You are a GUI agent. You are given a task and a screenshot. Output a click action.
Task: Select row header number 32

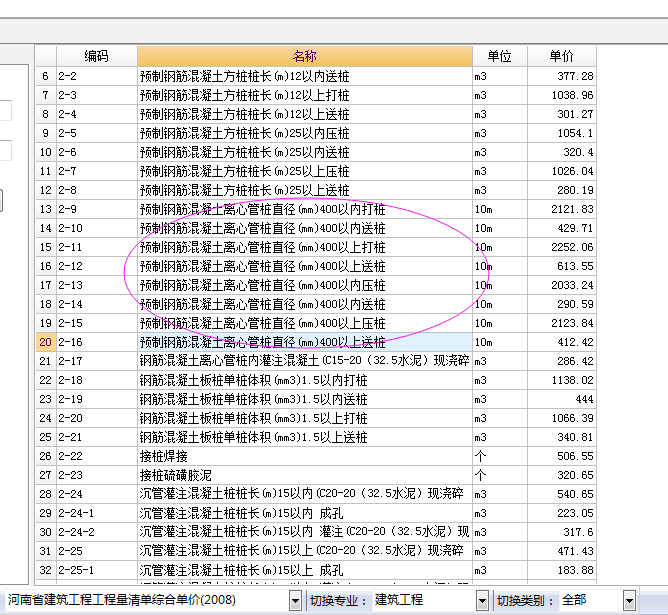tap(46, 570)
